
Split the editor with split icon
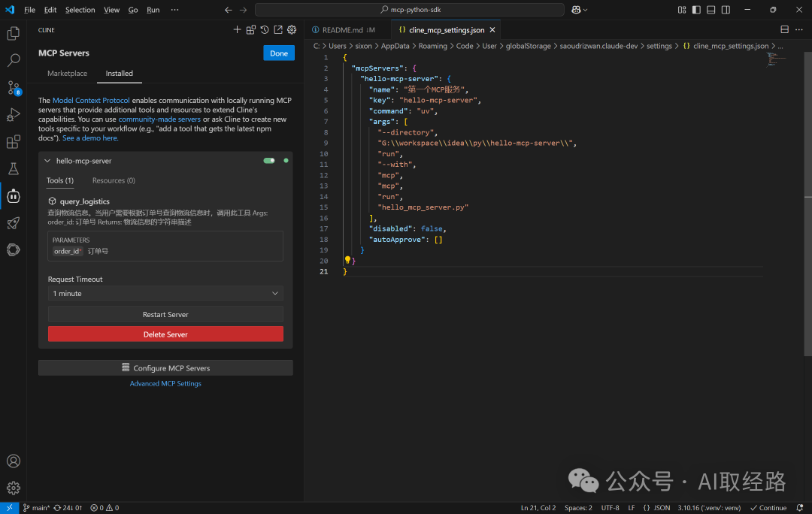[x=784, y=30]
